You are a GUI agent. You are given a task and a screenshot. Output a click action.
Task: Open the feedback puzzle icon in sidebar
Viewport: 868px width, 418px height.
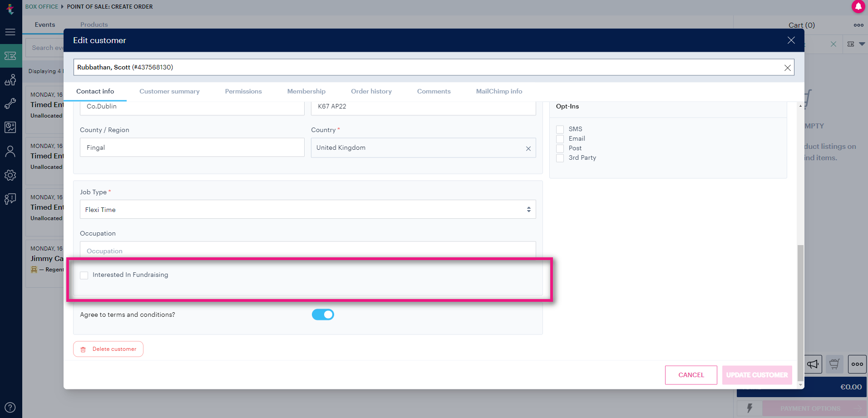click(x=10, y=199)
